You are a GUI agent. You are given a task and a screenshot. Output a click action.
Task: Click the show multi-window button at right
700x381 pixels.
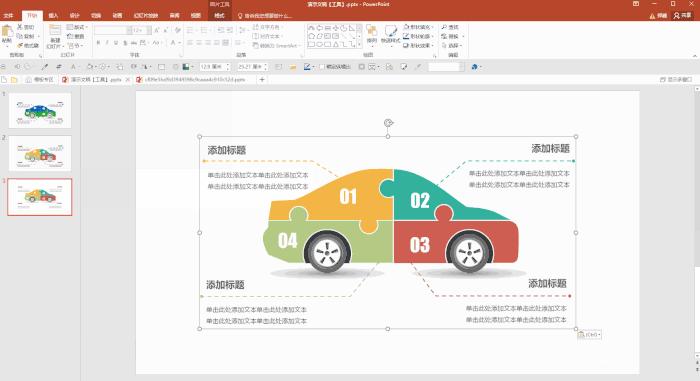pos(676,80)
